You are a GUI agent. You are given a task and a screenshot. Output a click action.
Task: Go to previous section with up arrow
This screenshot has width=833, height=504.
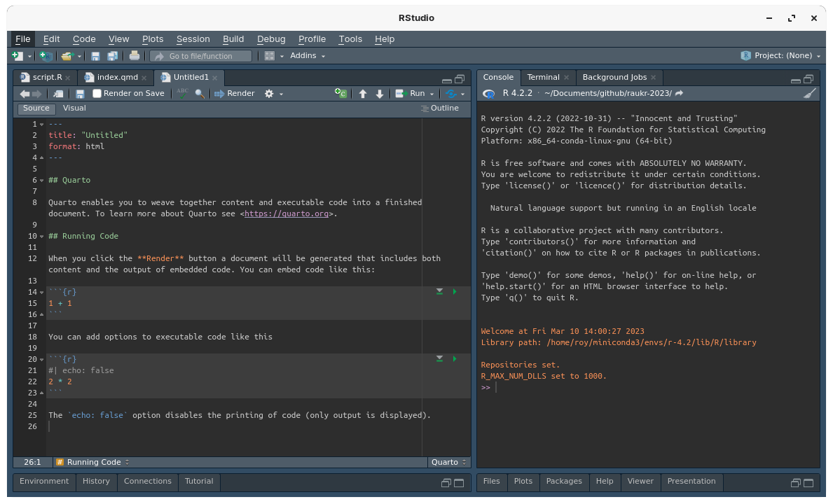[x=363, y=94]
